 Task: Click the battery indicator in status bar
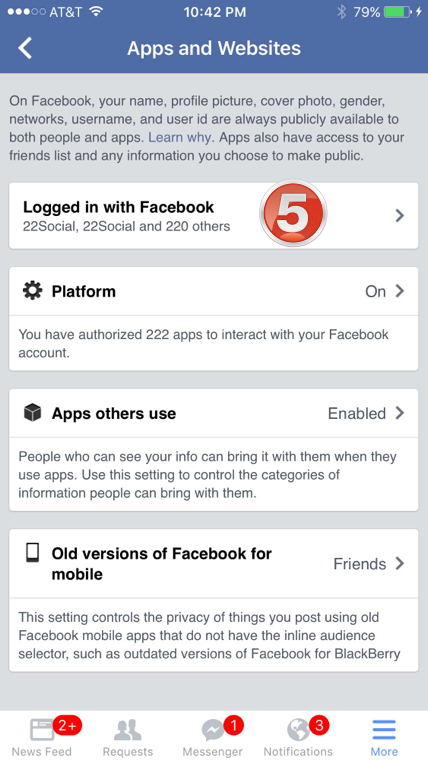click(398, 12)
